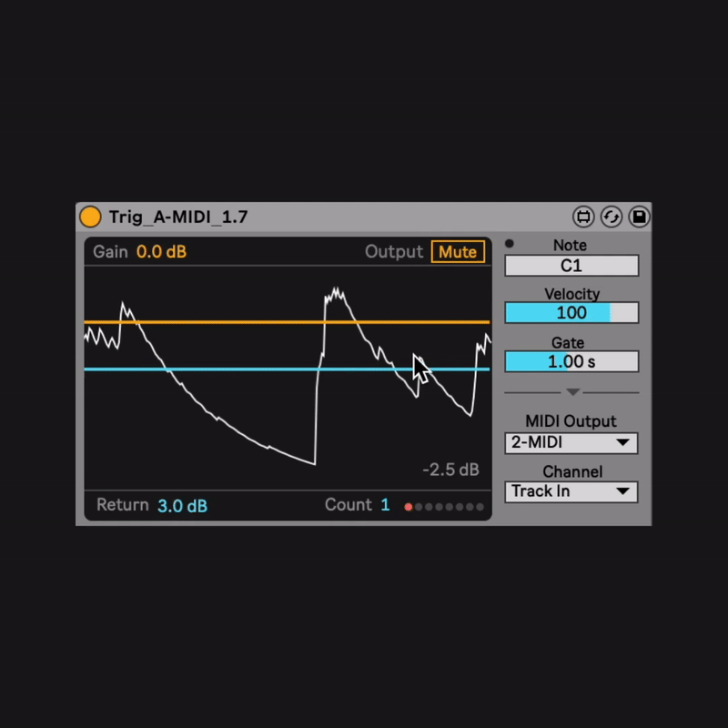Click the Gain 0.0 dB value

click(161, 252)
